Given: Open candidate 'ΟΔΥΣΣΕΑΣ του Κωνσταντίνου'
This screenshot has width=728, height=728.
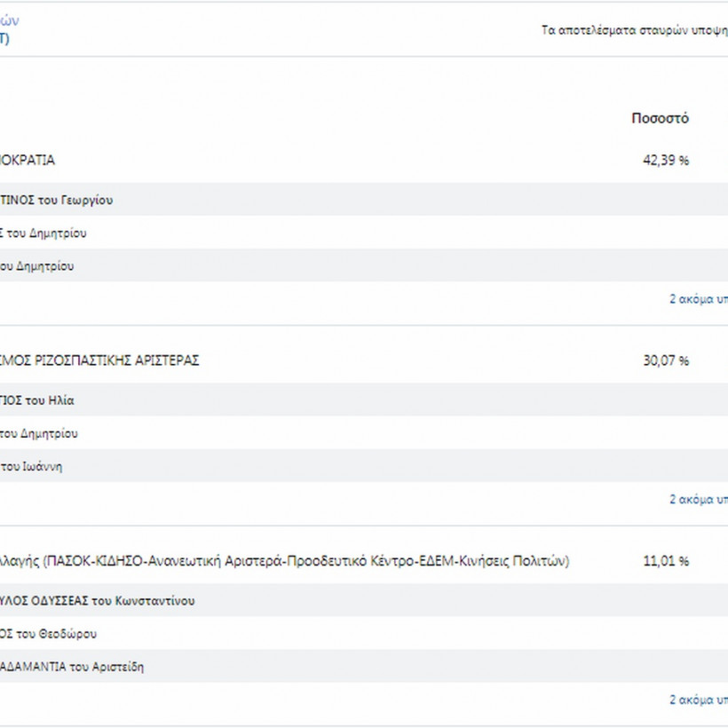Looking at the screenshot, I should coord(98,601).
